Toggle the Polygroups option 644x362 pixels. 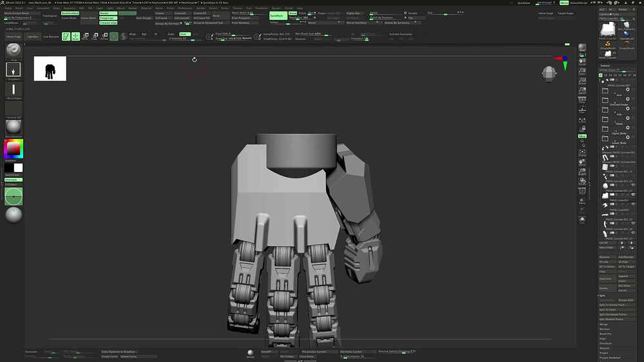[108, 18]
